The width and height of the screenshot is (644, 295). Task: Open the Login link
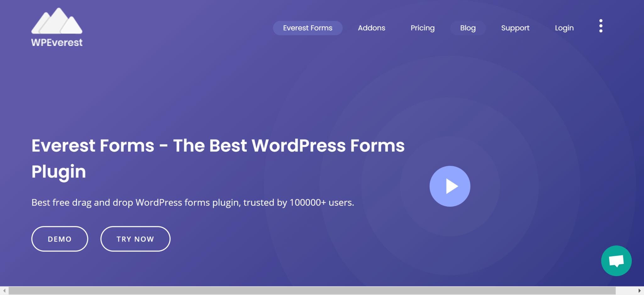coord(564,28)
